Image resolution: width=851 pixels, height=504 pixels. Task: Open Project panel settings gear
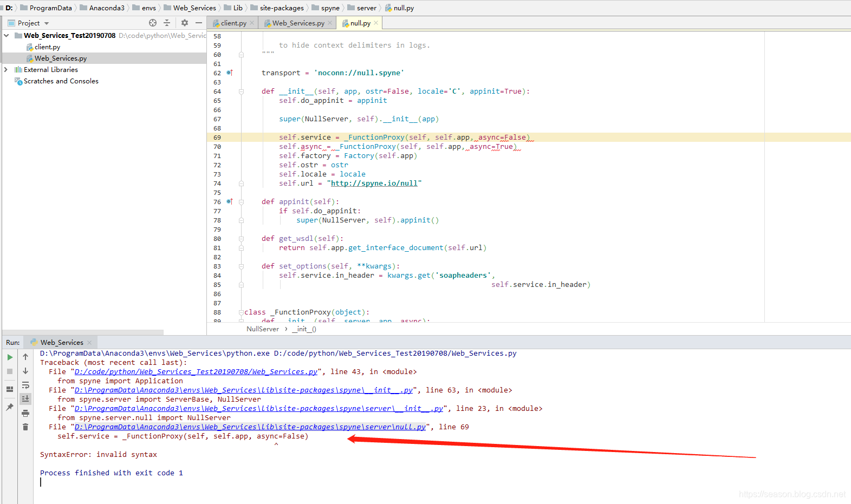tap(185, 23)
